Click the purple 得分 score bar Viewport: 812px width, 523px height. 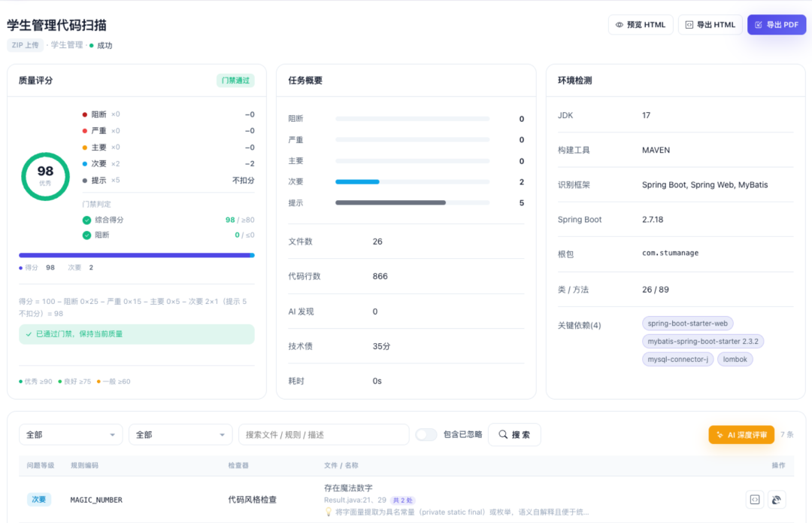click(x=136, y=255)
